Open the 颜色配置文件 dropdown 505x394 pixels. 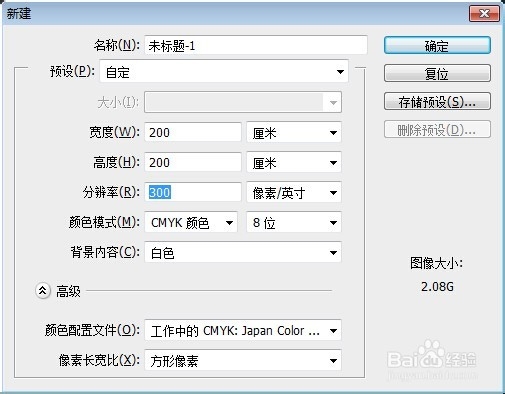click(x=243, y=330)
